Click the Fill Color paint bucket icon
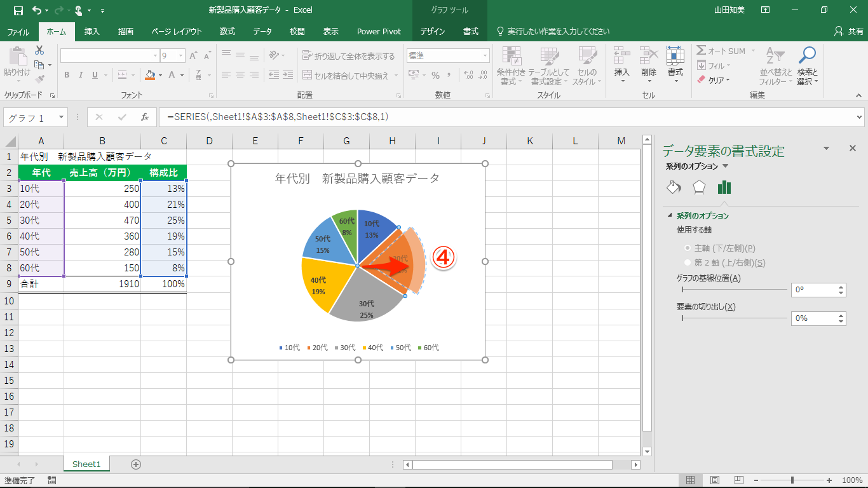The width and height of the screenshot is (868, 488). [x=150, y=75]
